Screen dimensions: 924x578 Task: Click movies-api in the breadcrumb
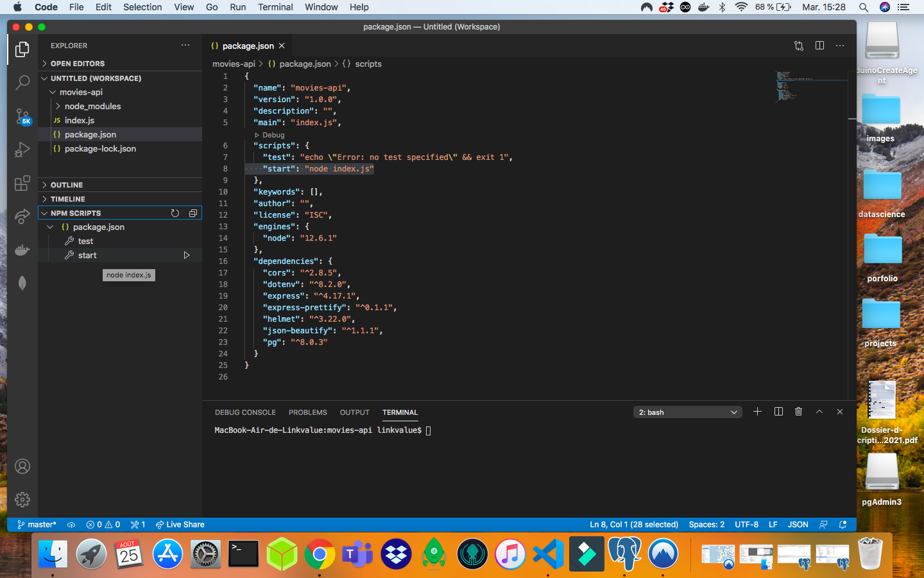click(234, 64)
